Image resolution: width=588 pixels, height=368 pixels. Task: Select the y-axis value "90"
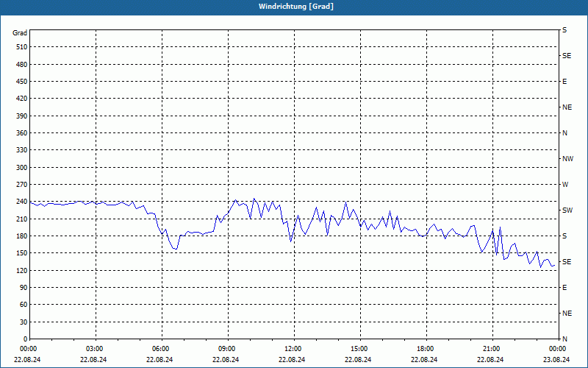(x=24, y=288)
